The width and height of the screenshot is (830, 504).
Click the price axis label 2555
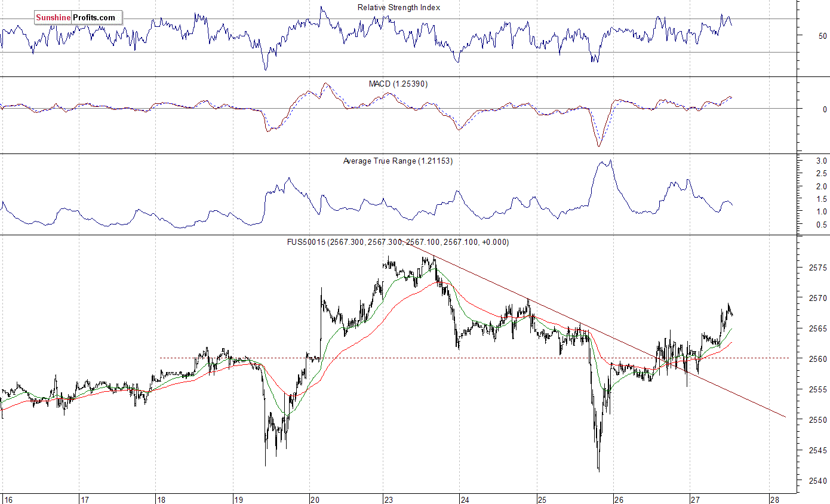click(x=819, y=389)
